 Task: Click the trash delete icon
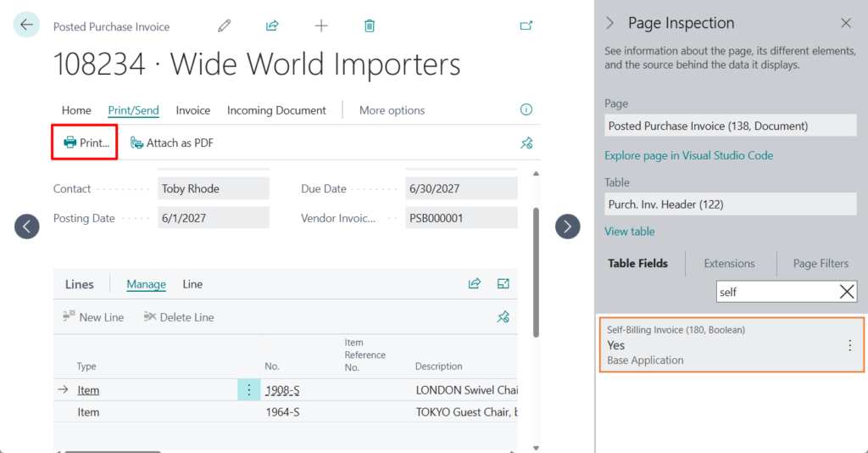coord(370,26)
